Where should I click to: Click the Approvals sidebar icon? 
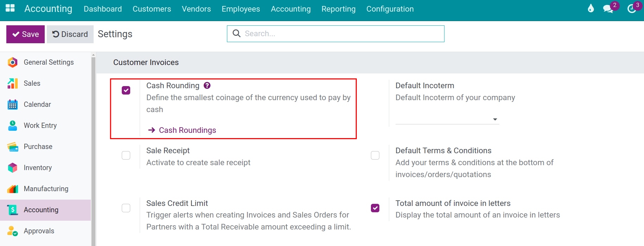click(x=13, y=231)
